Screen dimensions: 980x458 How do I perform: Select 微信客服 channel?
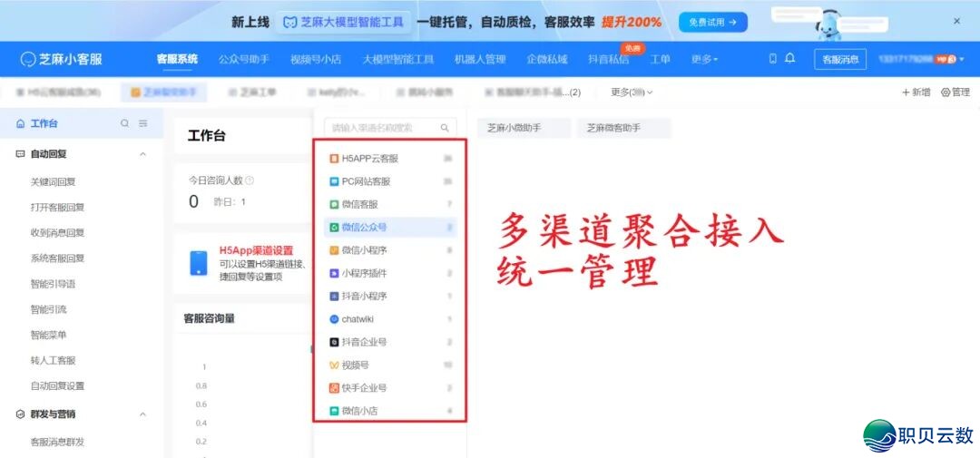pos(390,204)
